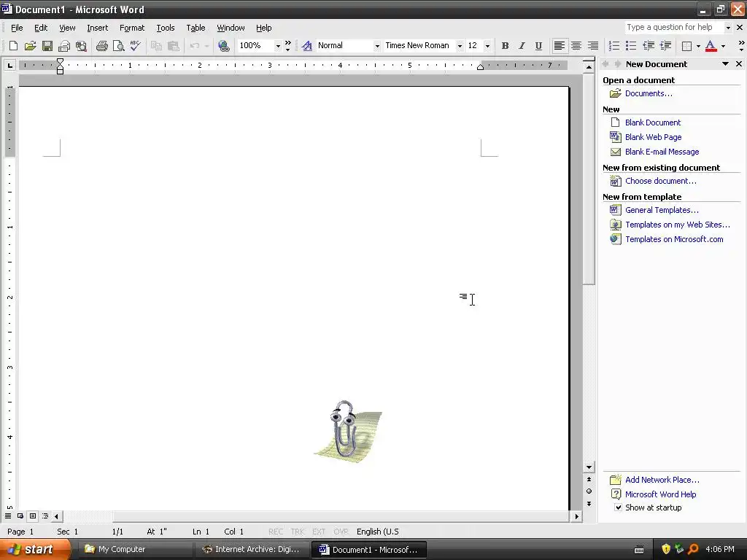Click the Blank Web Page link
This screenshot has width=747, height=560.
coord(653,137)
